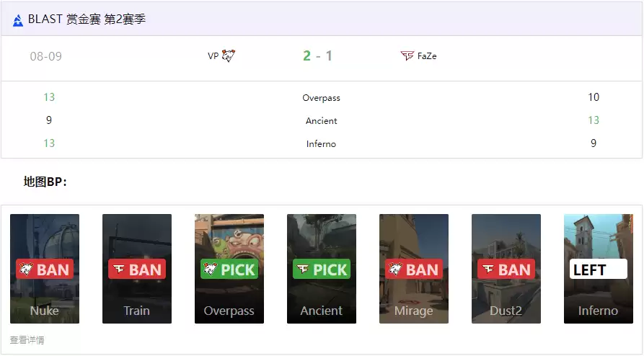Select the Train map card label
Image resolution: width=644 pixels, height=356 pixels.
[137, 311]
